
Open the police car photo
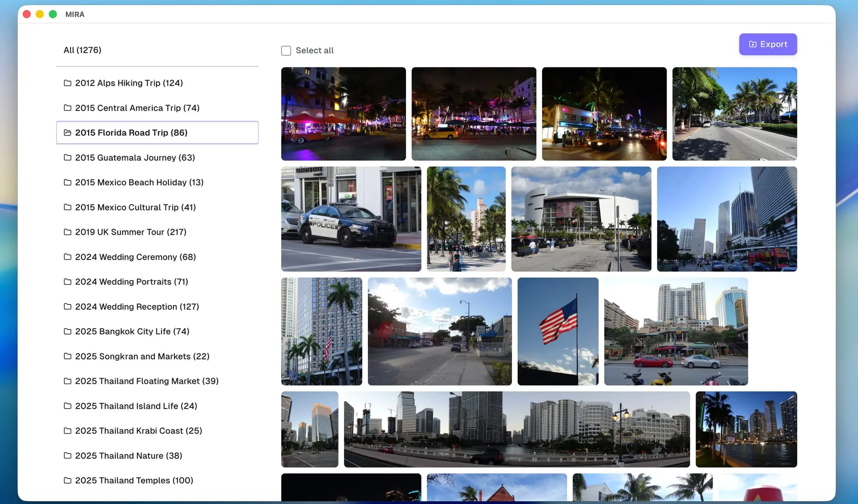pyautogui.click(x=351, y=219)
